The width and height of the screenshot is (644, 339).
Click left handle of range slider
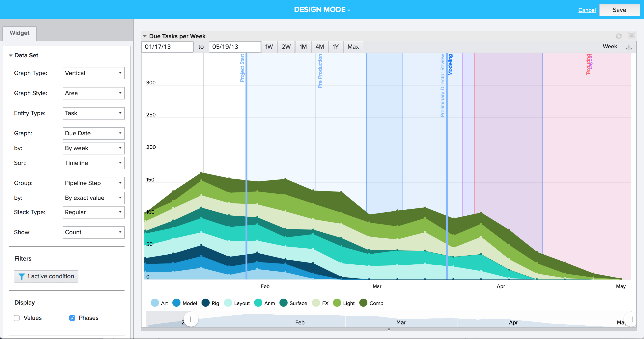(191, 319)
